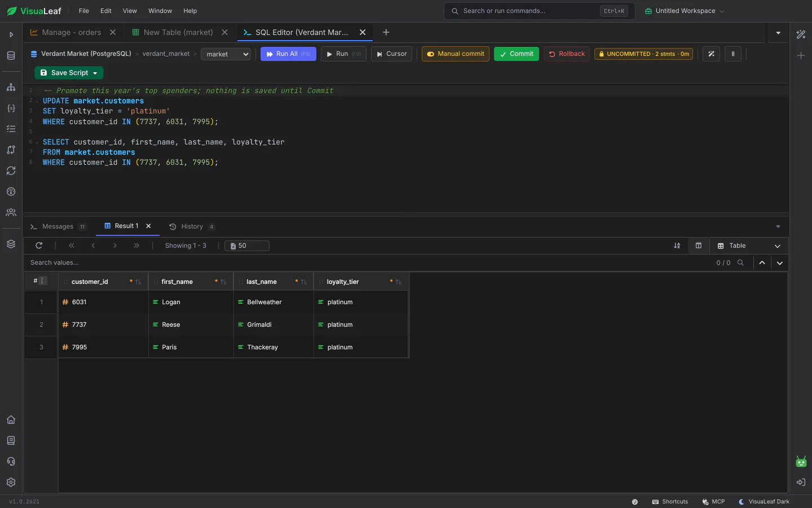Click the sort order icon in results toolbar

(677, 246)
